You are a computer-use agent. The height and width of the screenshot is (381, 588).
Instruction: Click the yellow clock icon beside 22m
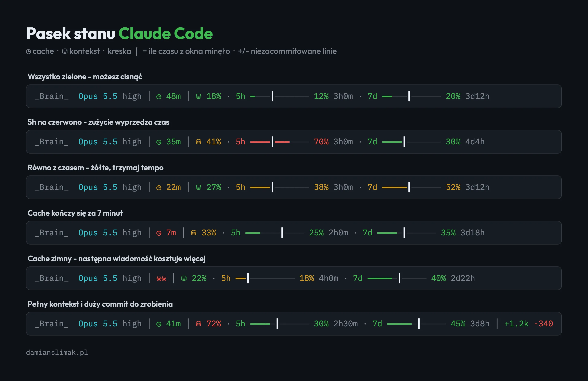click(159, 187)
